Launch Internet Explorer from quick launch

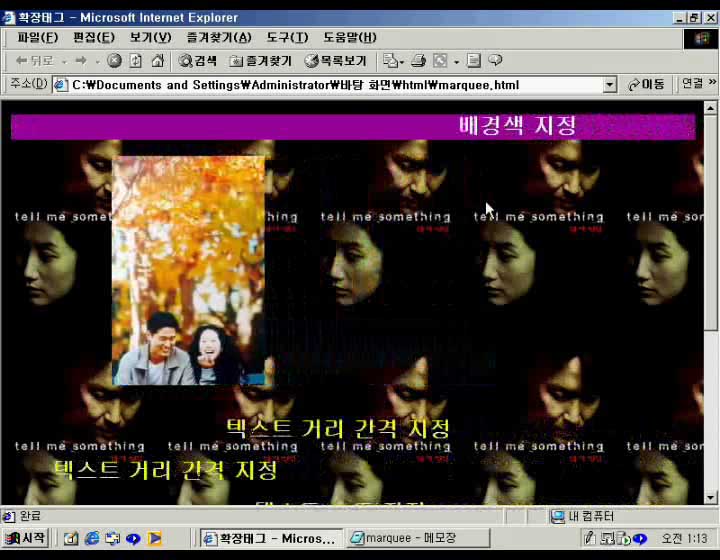92,538
